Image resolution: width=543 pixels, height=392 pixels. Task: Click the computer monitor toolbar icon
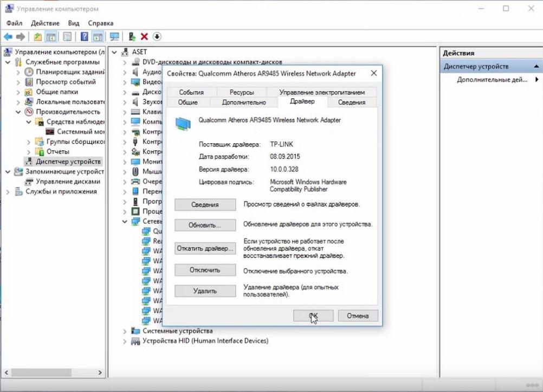[x=114, y=36]
